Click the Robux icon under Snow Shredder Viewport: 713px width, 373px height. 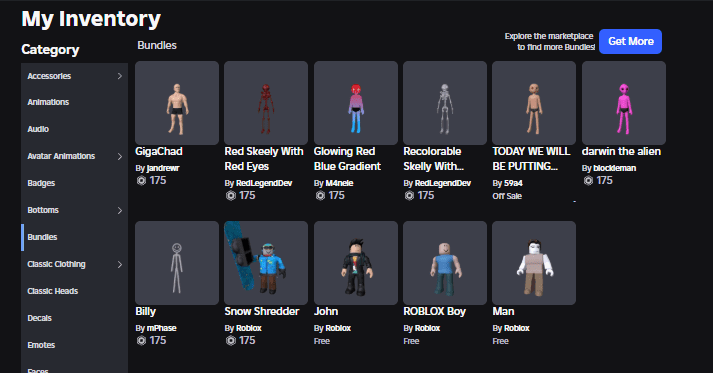click(231, 341)
